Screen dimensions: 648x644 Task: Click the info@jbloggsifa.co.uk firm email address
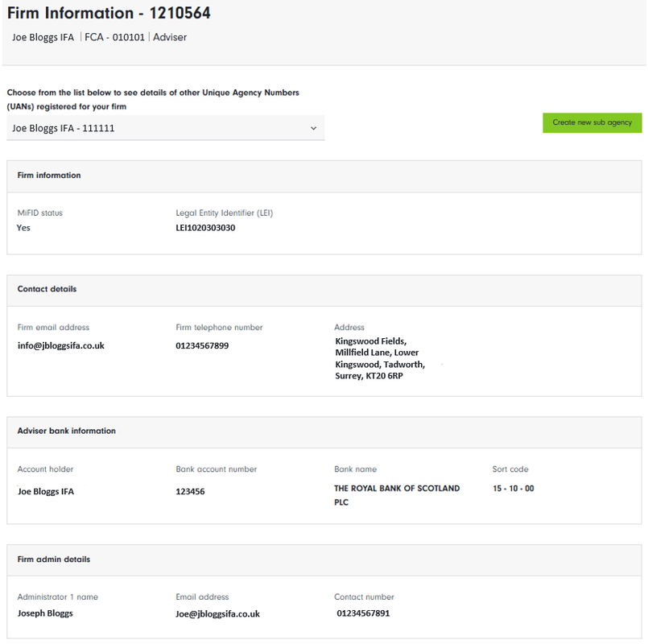coord(61,345)
